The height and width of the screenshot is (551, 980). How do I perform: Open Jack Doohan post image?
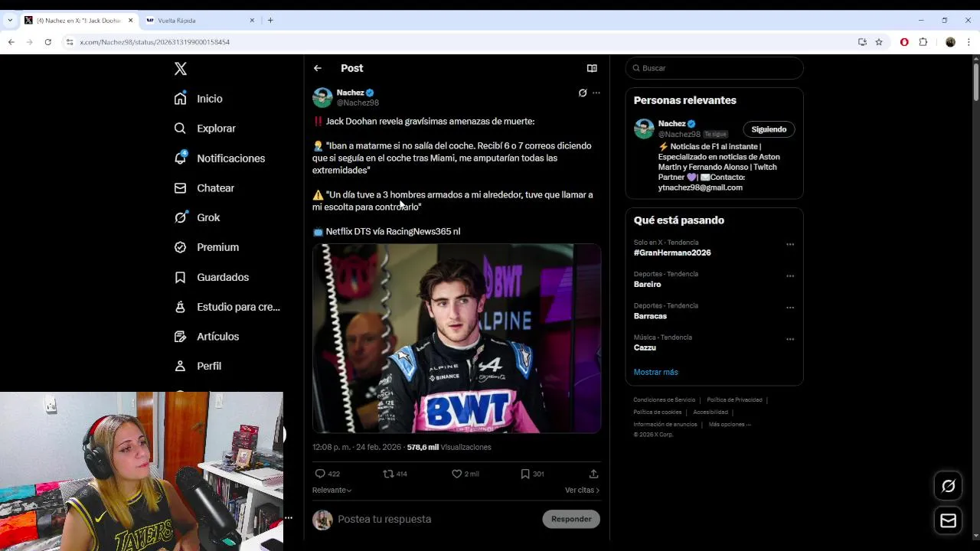point(456,338)
